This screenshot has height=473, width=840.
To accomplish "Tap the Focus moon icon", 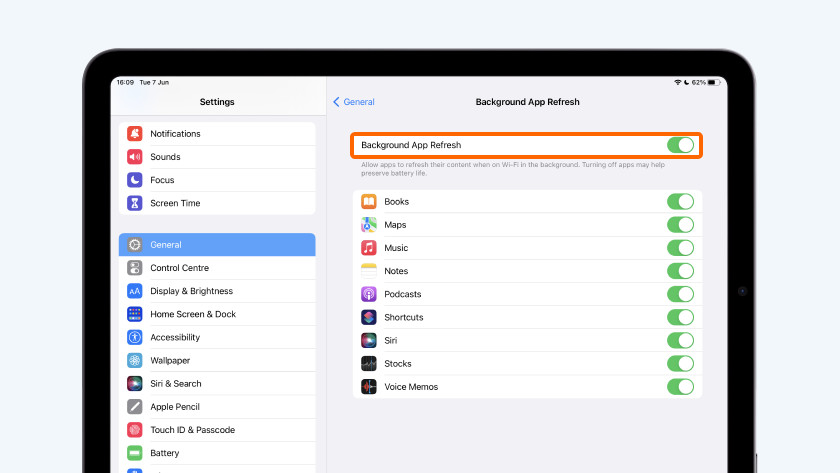I will (x=135, y=180).
